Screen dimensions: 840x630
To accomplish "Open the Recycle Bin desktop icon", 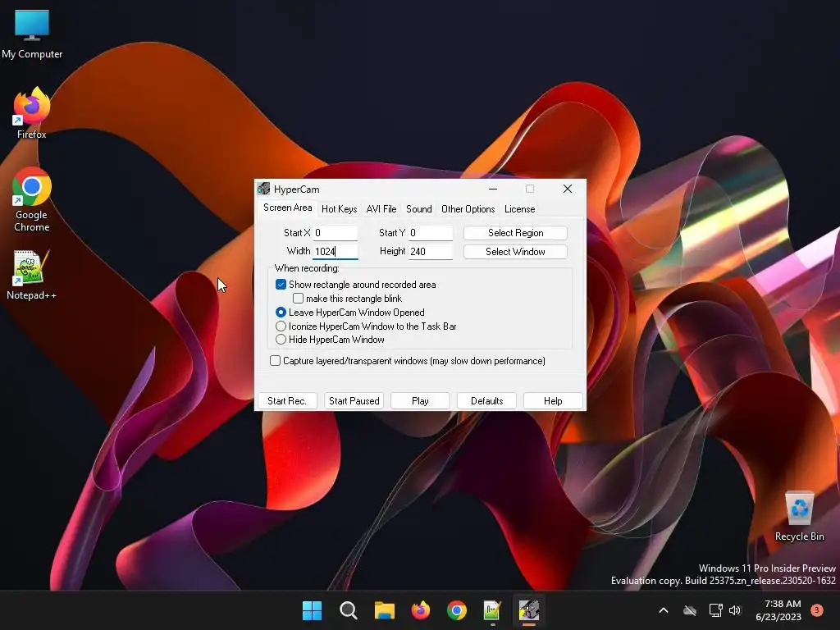I will 799,516.
